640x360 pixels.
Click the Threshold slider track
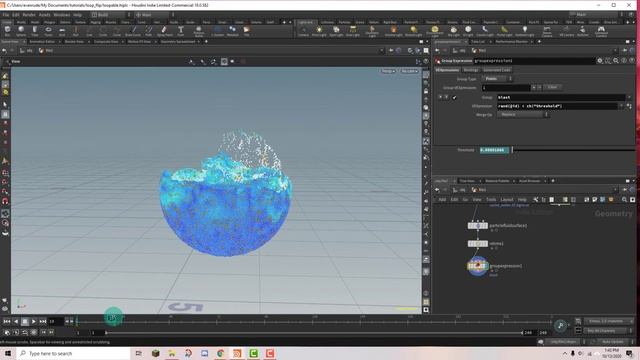(573, 150)
